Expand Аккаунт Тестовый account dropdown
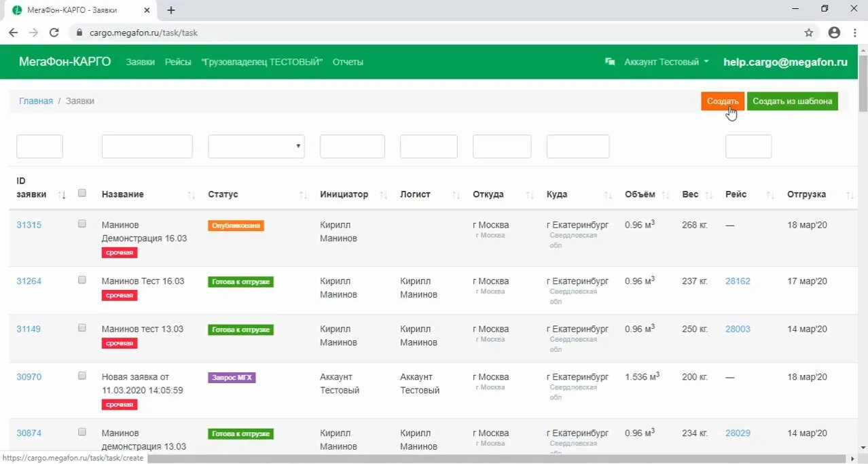 (666, 62)
